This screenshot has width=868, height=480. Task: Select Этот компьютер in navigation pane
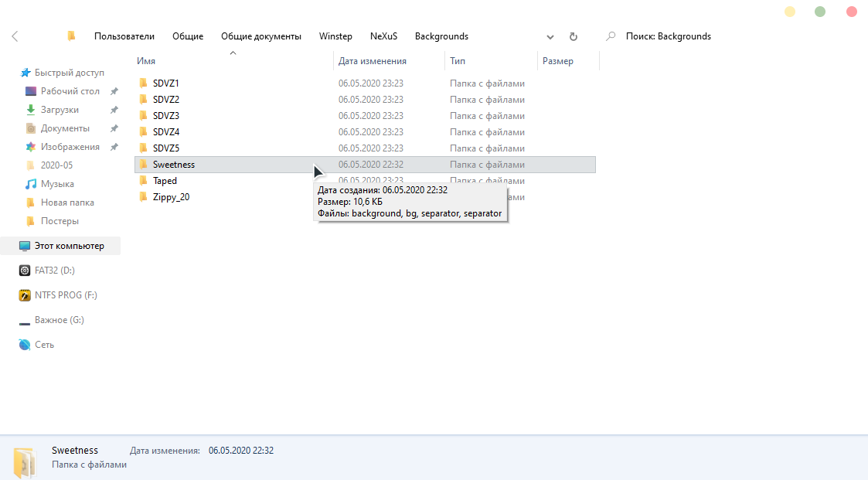[69, 246]
